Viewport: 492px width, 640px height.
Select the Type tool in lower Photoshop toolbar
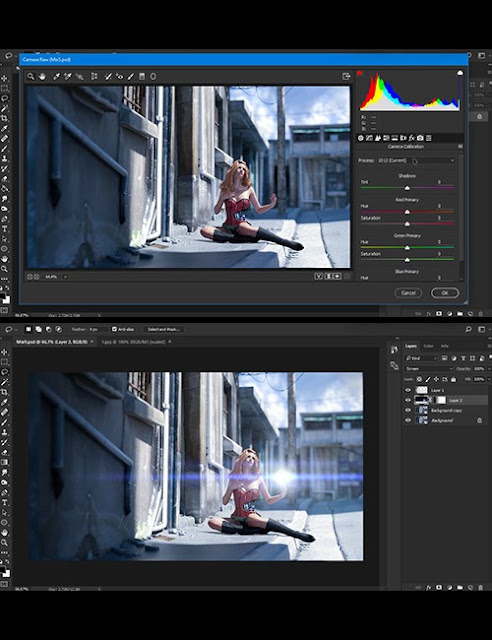(4, 502)
